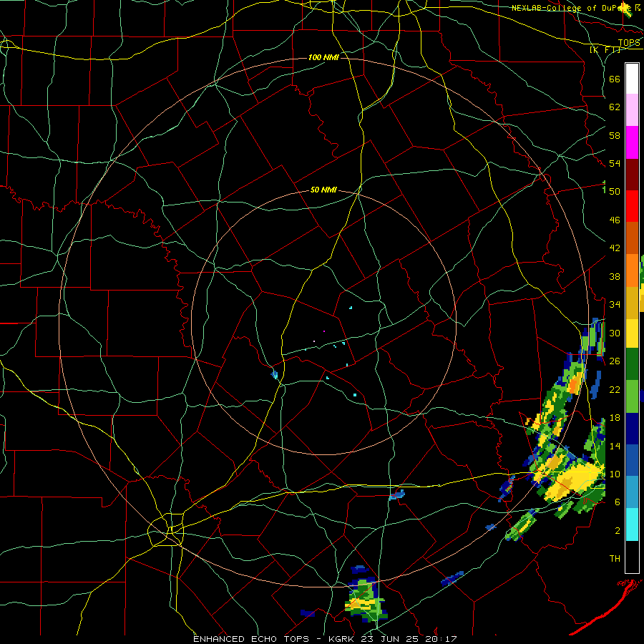Click the 'ENHANCED ECHO TOPS' caption text

[x=250, y=639]
